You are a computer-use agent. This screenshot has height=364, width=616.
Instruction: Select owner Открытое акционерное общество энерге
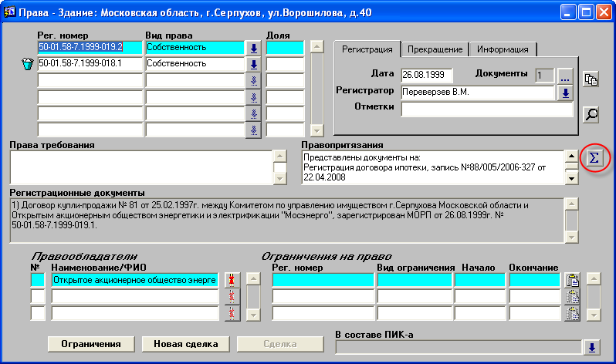point(135,280)
